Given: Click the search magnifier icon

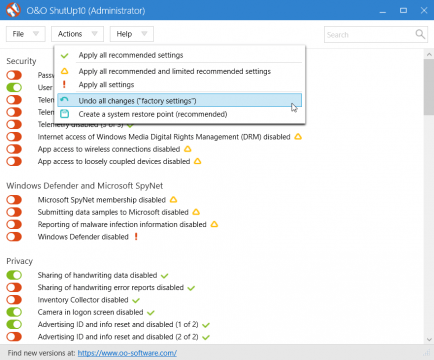Looking at the screenshot, I should (x=420, y=34).
